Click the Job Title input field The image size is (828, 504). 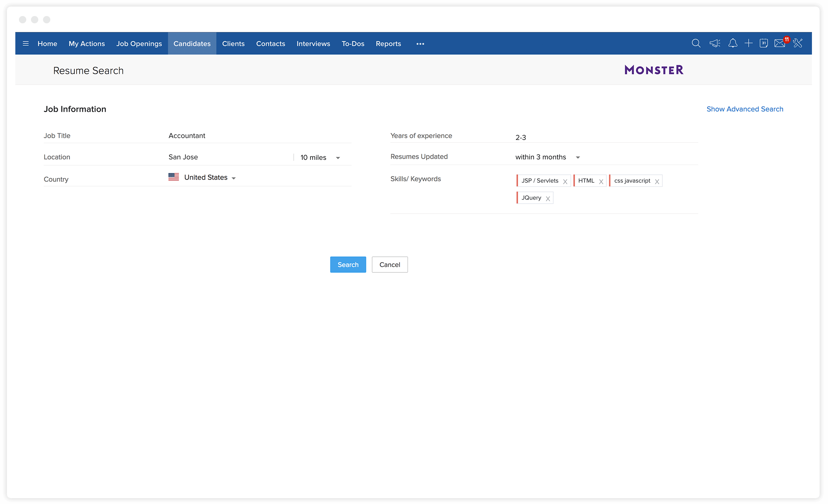tap(258, 135)
